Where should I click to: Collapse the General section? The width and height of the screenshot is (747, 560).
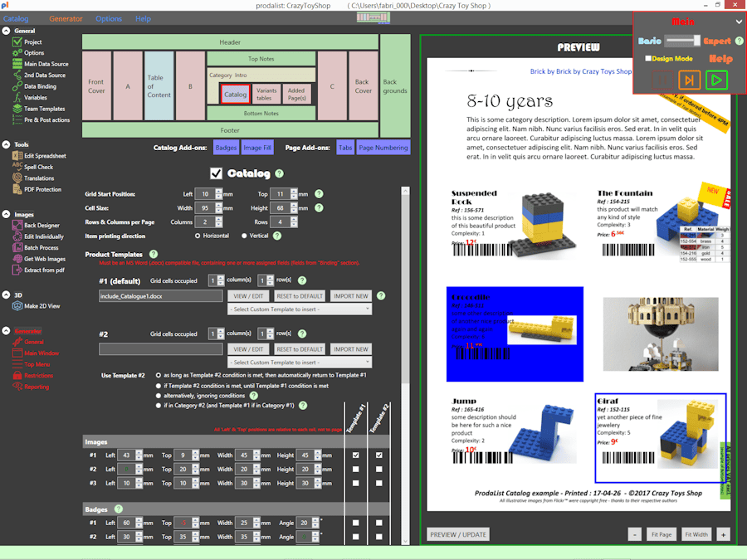tap(6, 31)
